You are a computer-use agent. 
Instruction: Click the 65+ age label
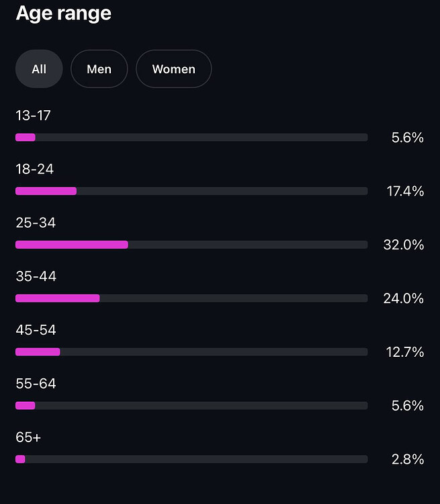click(28, 438)
